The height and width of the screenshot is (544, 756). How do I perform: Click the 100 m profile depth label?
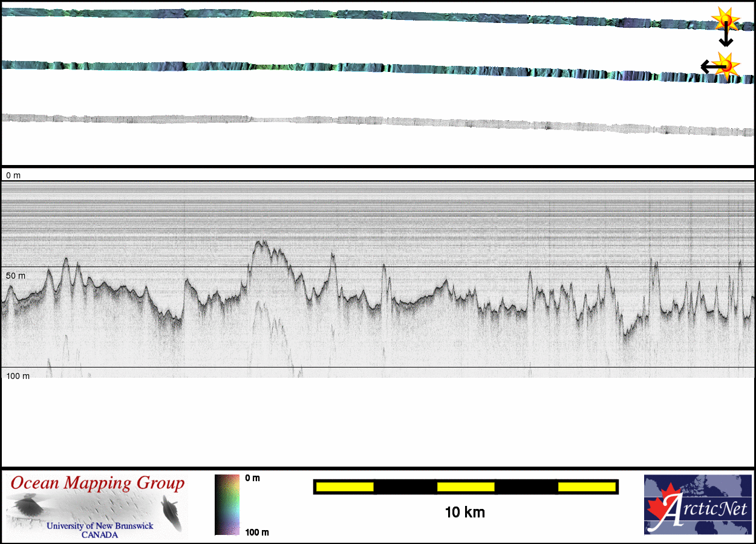[x=18, y=376]
